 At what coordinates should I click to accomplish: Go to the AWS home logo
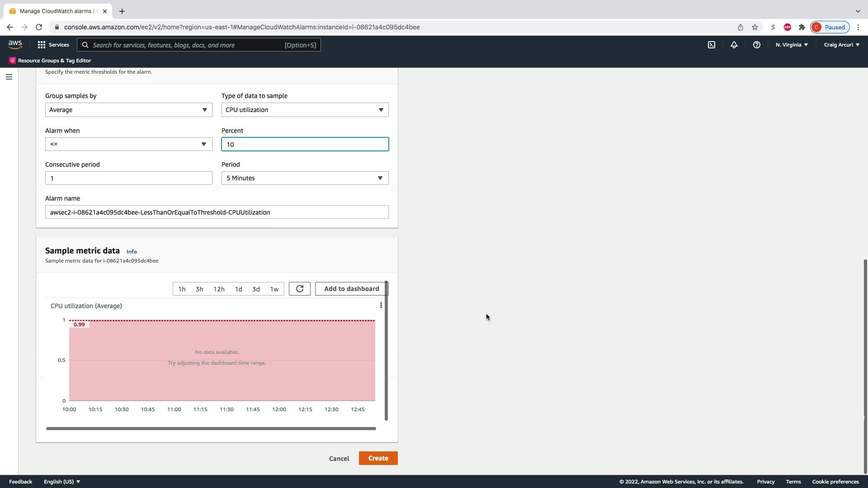[x=15, y=44]
